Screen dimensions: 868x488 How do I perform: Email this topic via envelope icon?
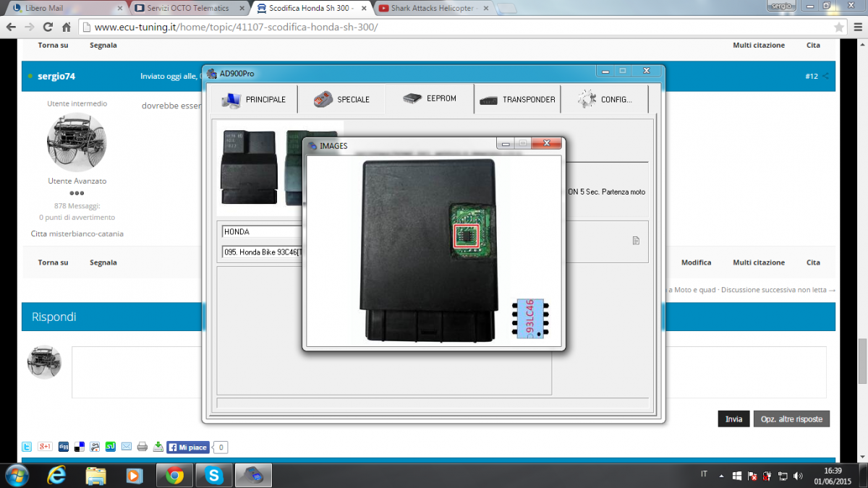coord(127,447)
